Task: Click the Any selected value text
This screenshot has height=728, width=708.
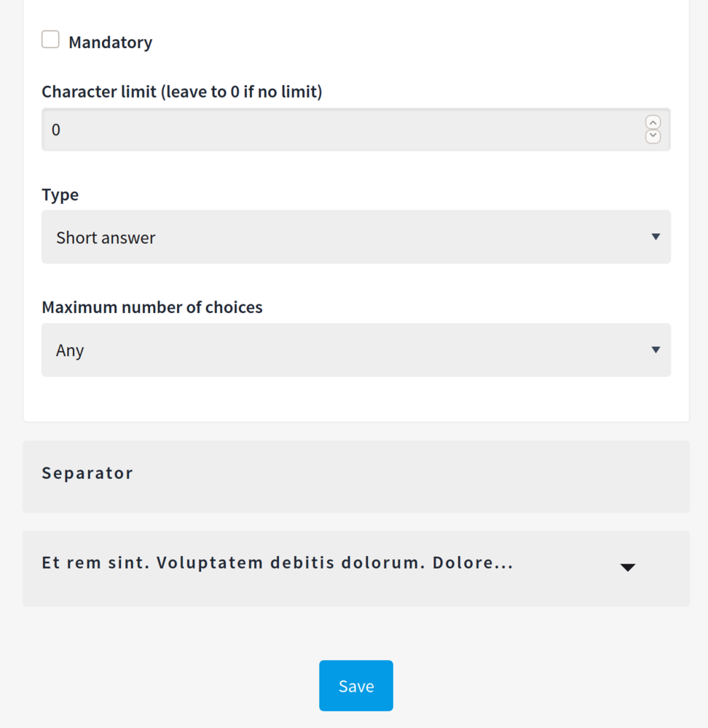Action: [70, 350]
